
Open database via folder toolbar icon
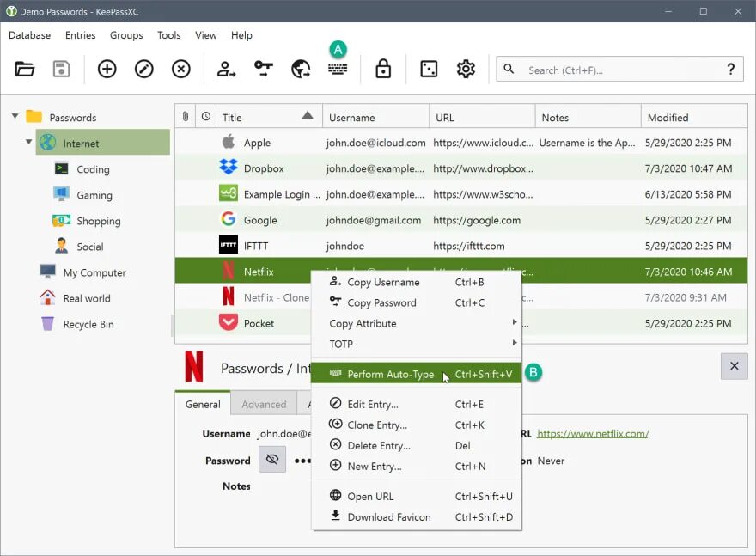click(x=24, y=69)
